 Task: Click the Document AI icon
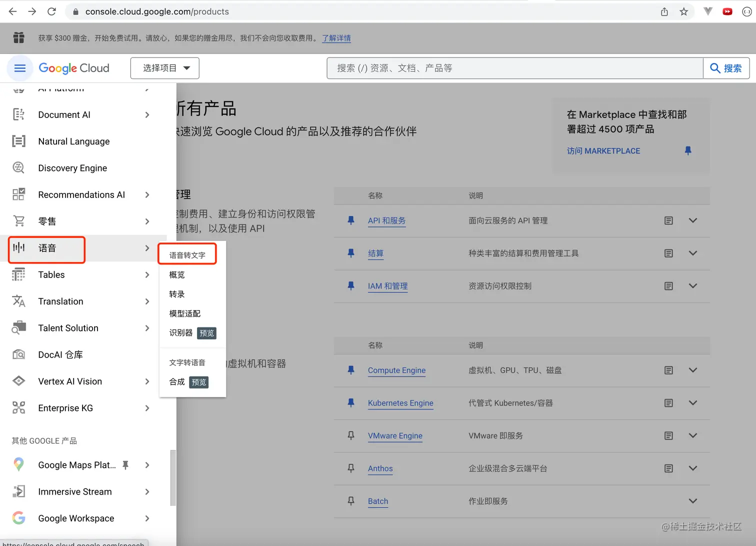(18, 114)
